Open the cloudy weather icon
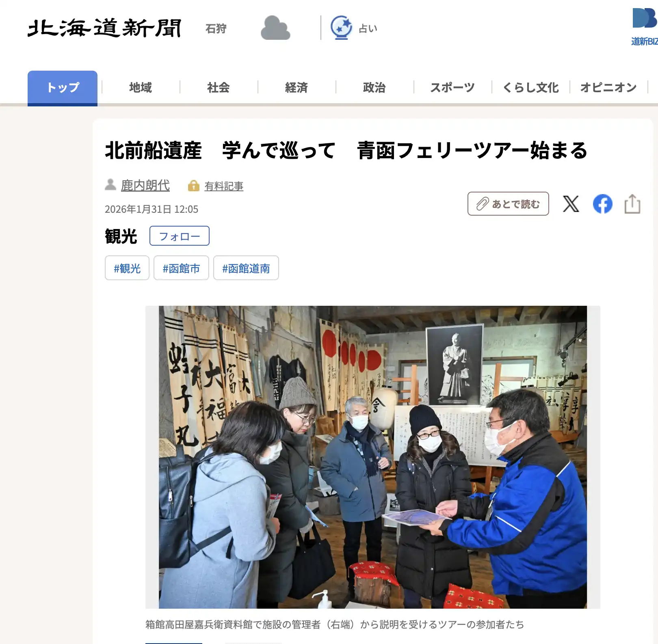 click(275, 28)
